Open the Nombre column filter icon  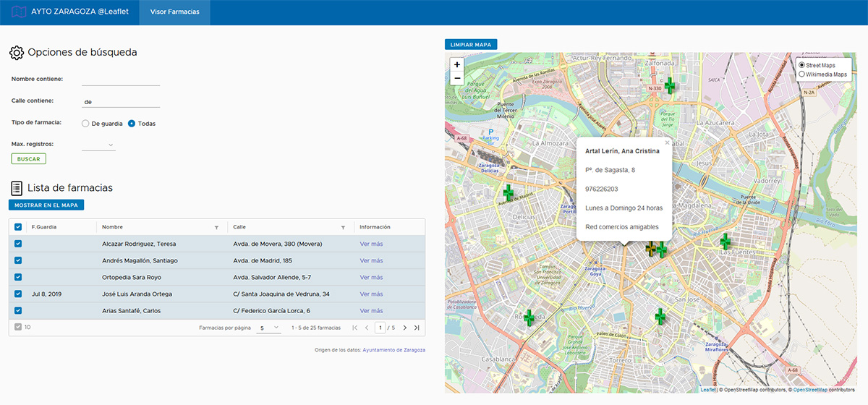coord(216,227)
